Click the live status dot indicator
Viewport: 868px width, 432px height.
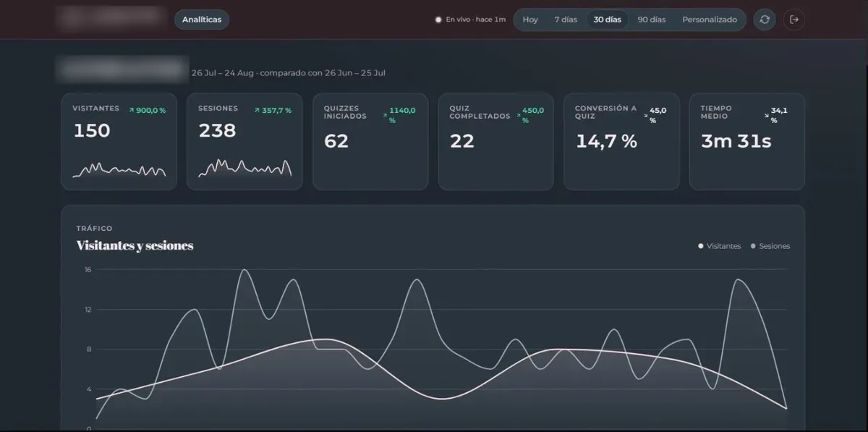coord(438,20)
